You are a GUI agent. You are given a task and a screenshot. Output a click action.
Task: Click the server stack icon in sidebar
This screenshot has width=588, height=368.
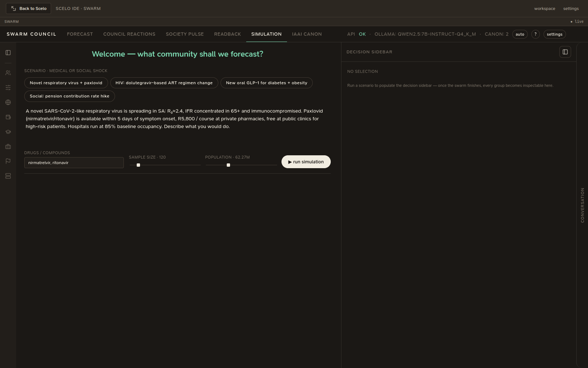point(8,176)
